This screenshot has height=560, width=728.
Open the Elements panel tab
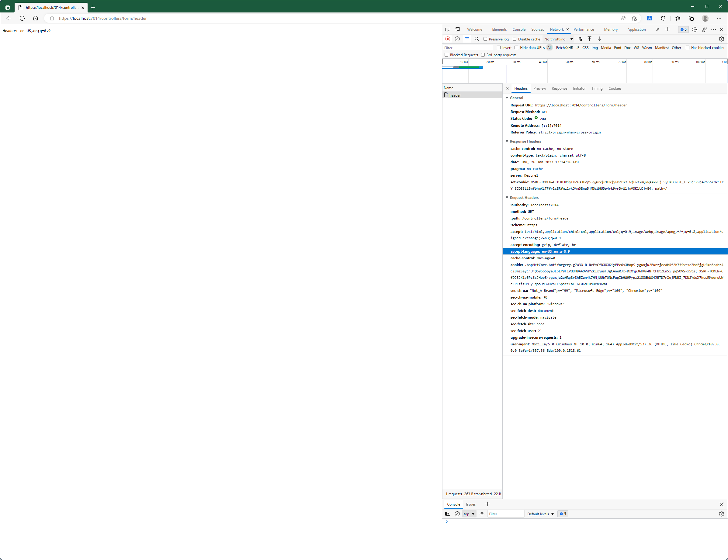pos(499,29)
